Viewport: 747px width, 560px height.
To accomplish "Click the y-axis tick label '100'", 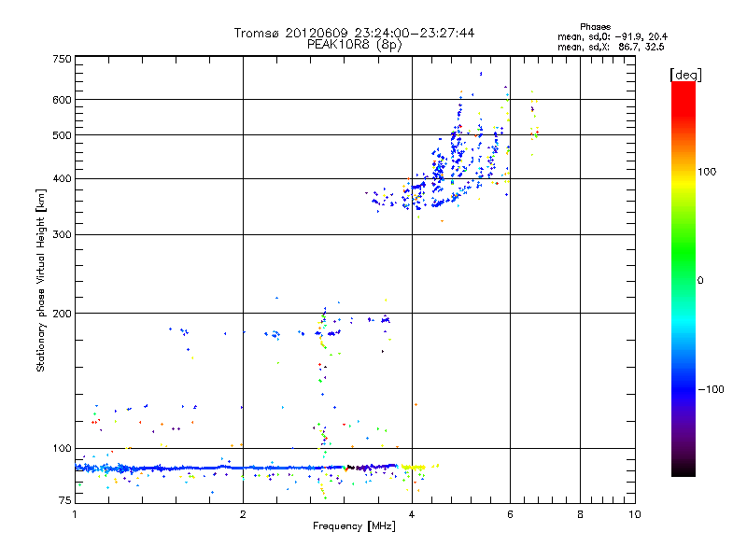I will pyautogui.click(x=62, y=448).
